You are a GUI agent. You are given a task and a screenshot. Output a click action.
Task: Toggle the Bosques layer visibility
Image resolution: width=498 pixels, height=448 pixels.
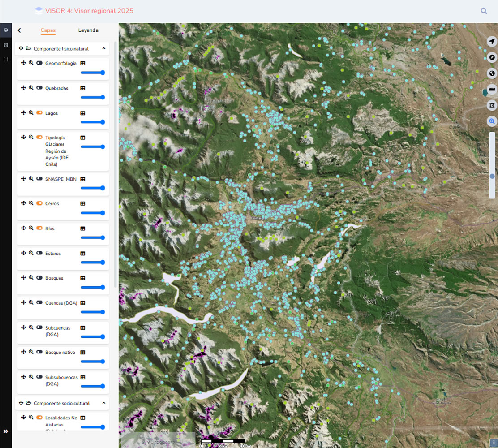coord(39,278)
